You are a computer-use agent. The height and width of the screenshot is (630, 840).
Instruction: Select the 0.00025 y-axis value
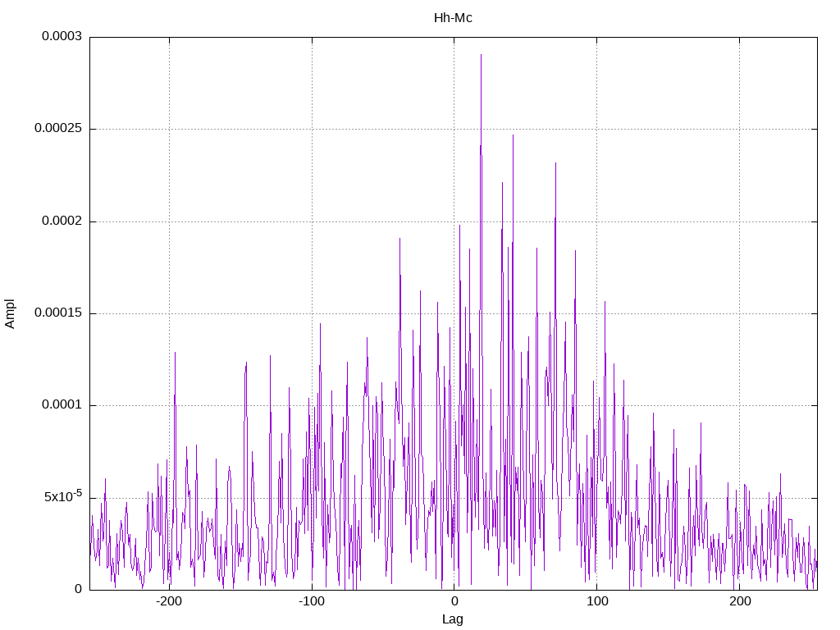[58, 129]
